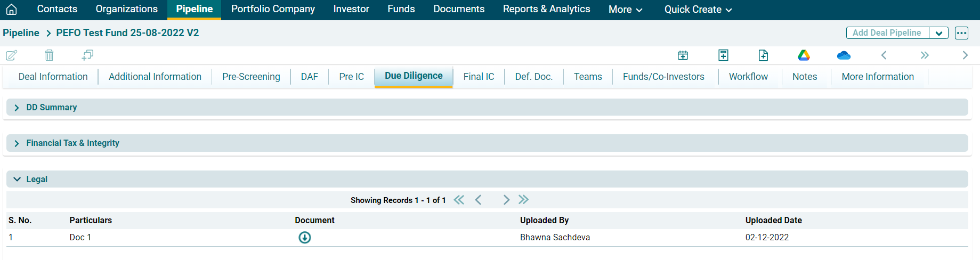
Task: Click the Pipeline breadcrumb link
Action: (x=21, y=33)
